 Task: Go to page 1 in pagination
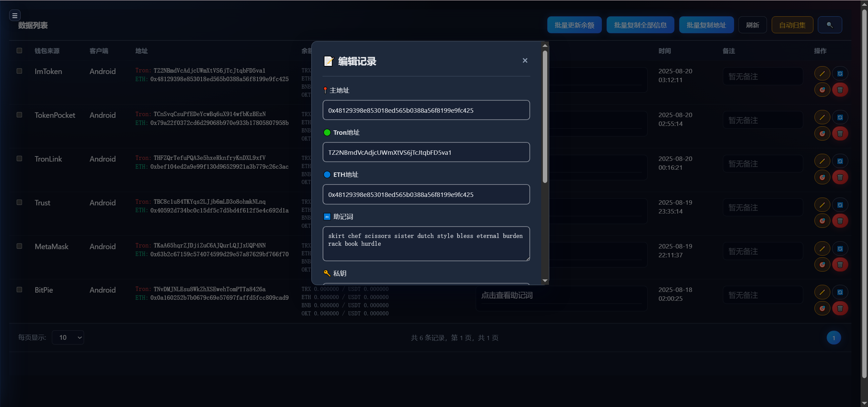pyautogui.click(x=833, y=338)
